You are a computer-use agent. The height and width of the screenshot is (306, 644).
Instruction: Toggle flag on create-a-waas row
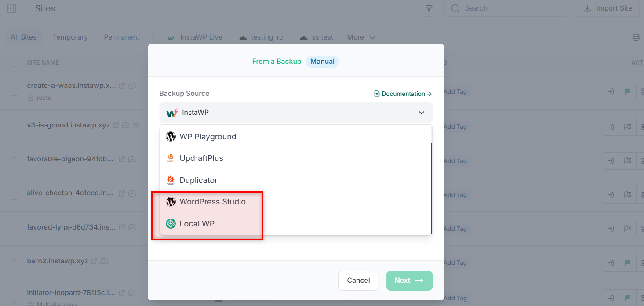coord(628,91)
